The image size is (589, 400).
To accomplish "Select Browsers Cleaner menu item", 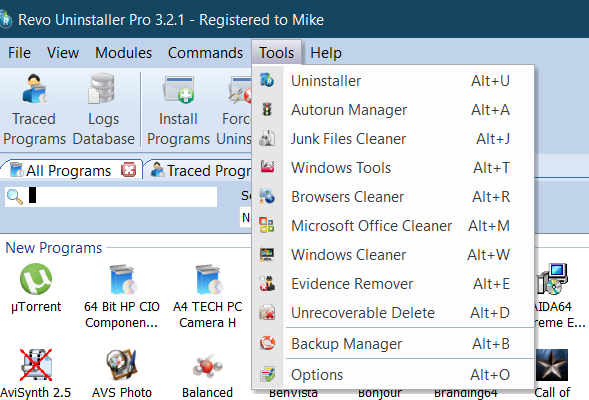I will pos(393,196).
